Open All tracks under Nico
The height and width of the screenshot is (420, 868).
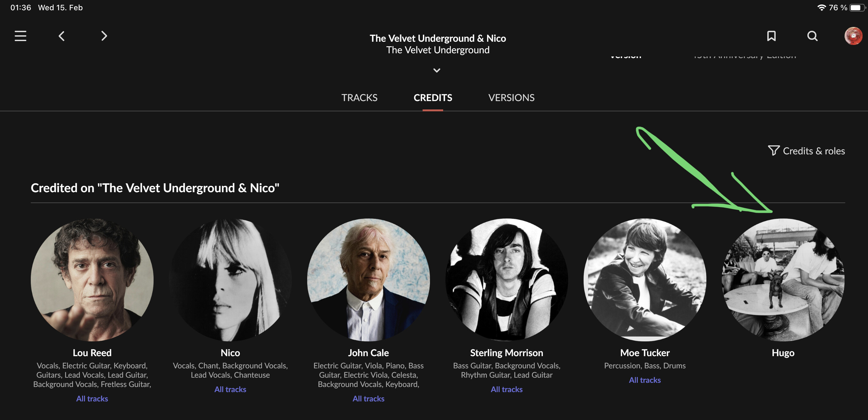(230, 389)
